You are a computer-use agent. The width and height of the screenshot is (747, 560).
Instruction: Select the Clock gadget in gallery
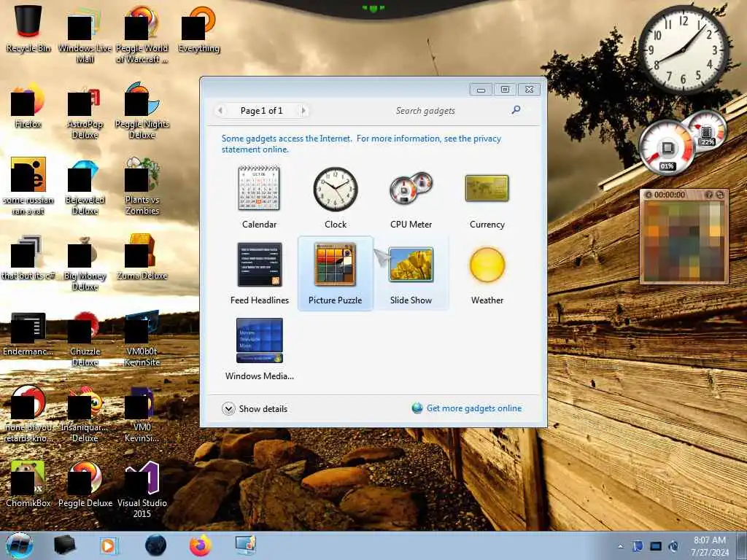[x=336, y=197]
